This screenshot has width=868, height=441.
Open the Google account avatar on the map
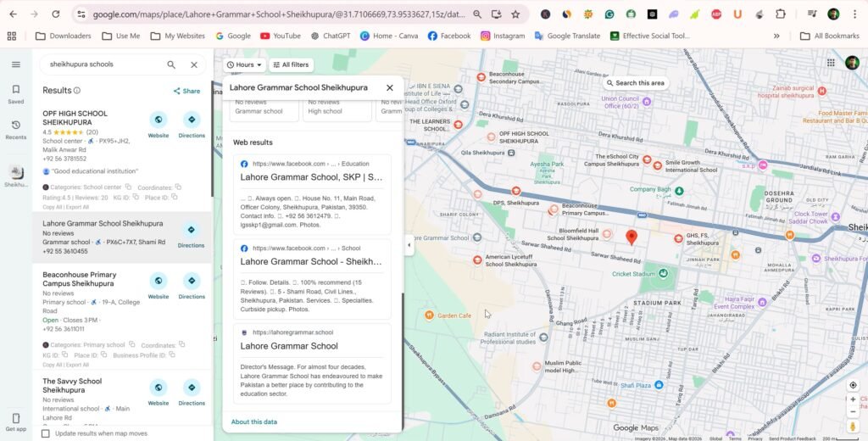[853, 63]
